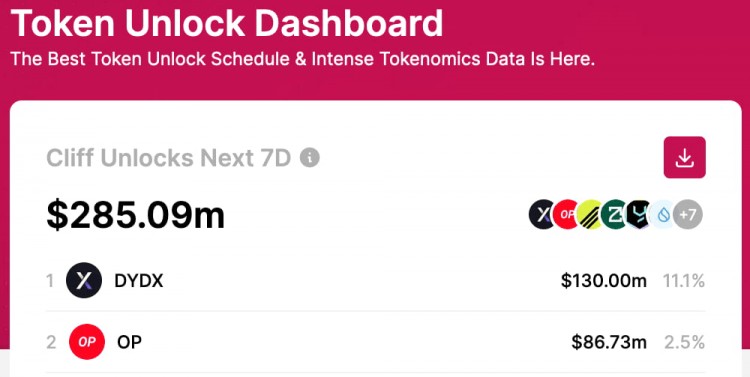The image size is (750, 377).
Task: Click the Cliff Unlocks Next 7D title
Action: (x=169, y=158)
